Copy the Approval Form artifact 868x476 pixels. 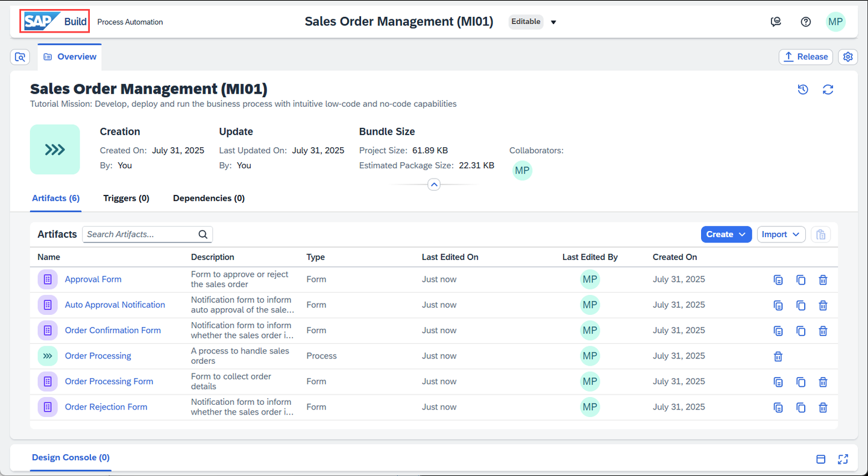(x=800, y=280)
